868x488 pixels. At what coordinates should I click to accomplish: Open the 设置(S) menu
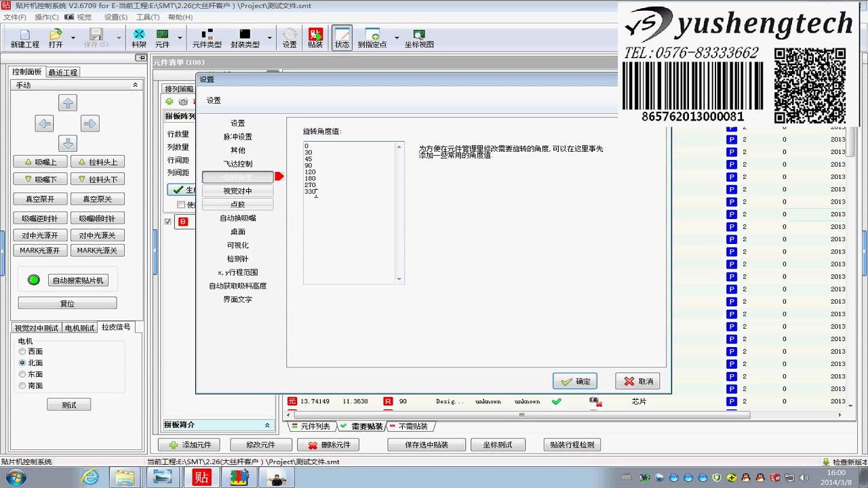coord(116,17)
